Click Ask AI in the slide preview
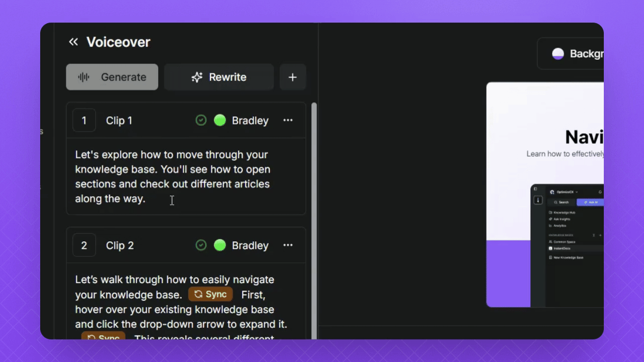644x362 pixels. pos(590,202)
